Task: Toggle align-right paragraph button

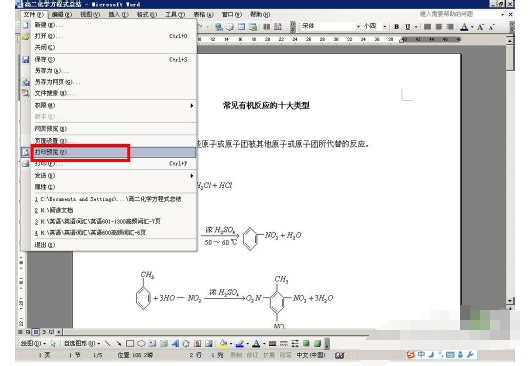Action: click(450, 27)
